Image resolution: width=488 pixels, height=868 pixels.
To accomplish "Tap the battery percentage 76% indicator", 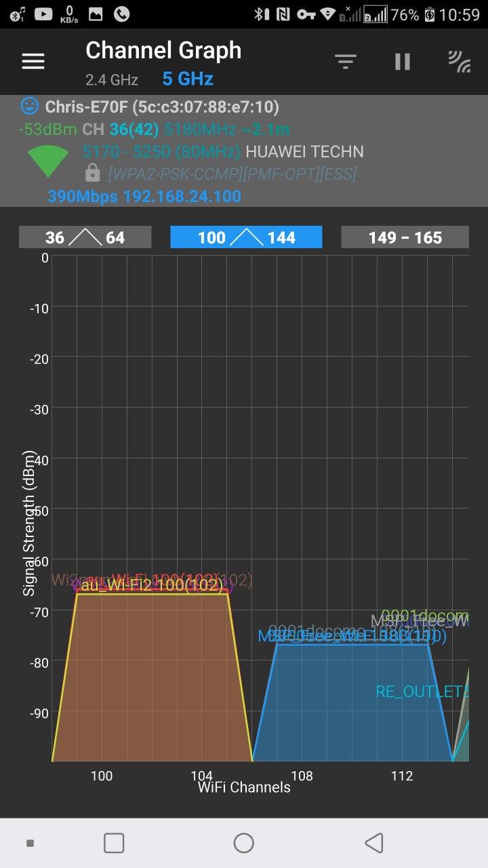I will click(x=405, y=14).
